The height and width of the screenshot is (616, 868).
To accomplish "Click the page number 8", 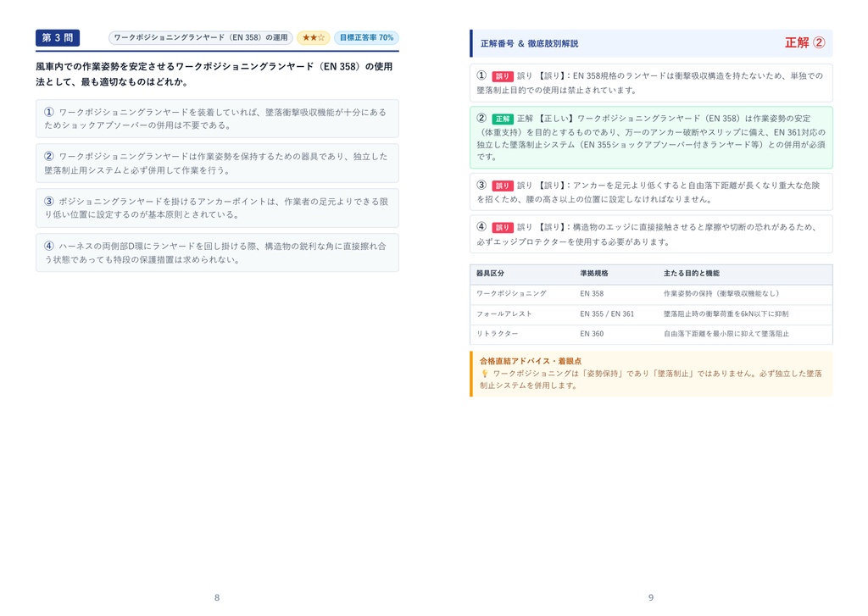I will [217, 597].
